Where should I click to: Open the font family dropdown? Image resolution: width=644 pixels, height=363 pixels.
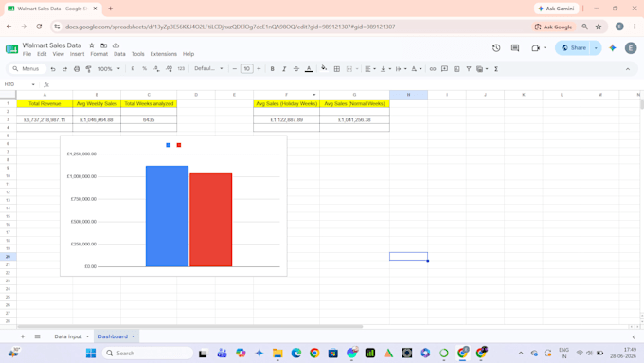(208, 69)
